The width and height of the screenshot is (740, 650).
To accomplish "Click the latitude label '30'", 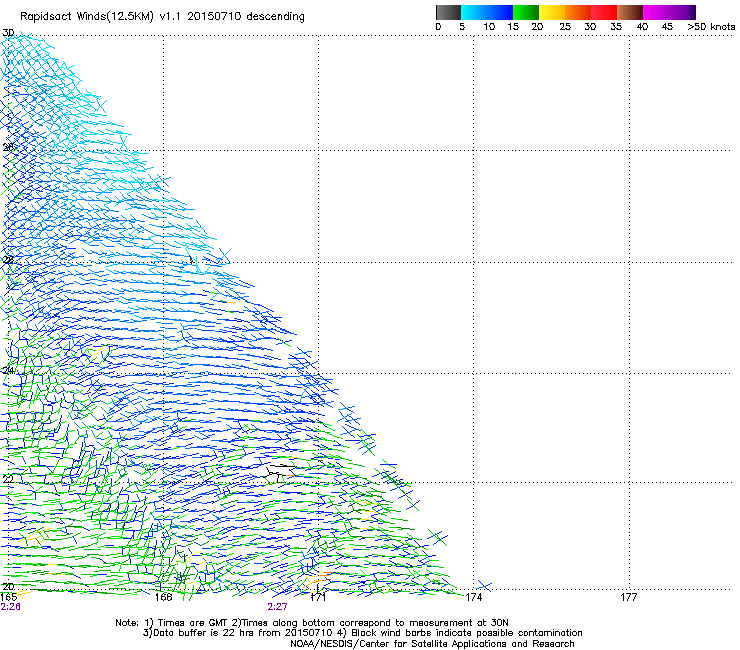I will (x=8, y=33).
